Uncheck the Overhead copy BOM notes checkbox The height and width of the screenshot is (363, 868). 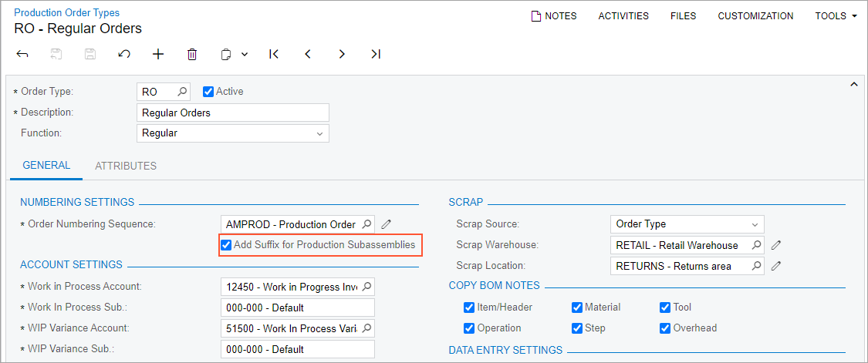665,328
